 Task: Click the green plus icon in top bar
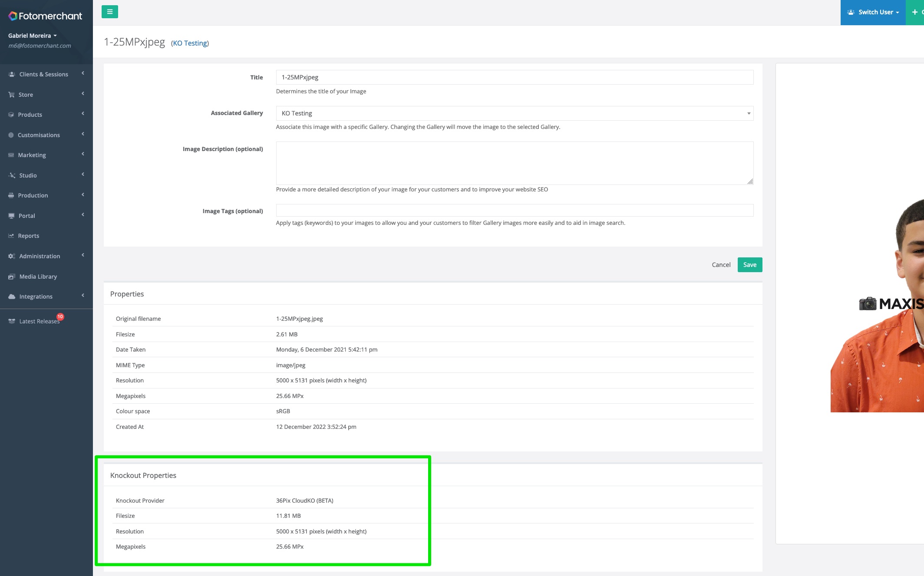[914, 12]
